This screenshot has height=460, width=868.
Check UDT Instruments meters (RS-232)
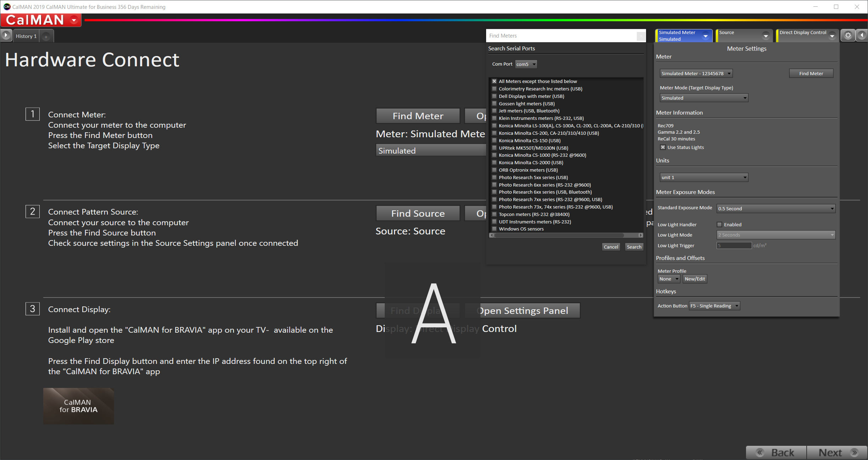(494, 222)
